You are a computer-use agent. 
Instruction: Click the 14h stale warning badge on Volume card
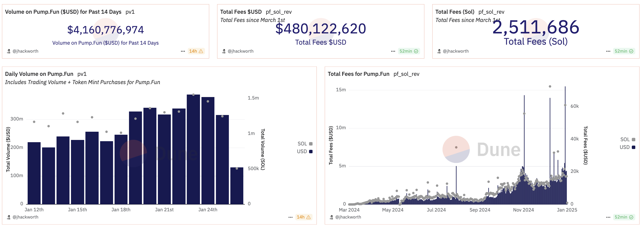coord(196,51)
